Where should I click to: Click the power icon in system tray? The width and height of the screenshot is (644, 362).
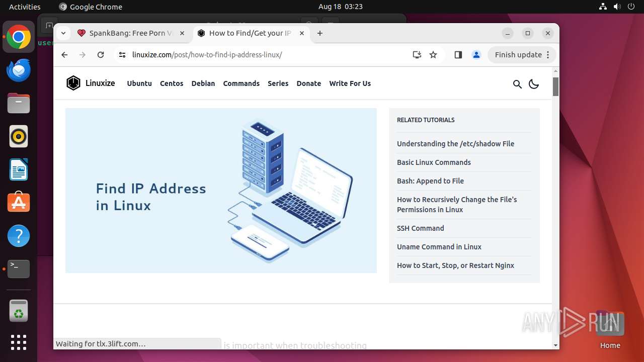tap(631, 7)
